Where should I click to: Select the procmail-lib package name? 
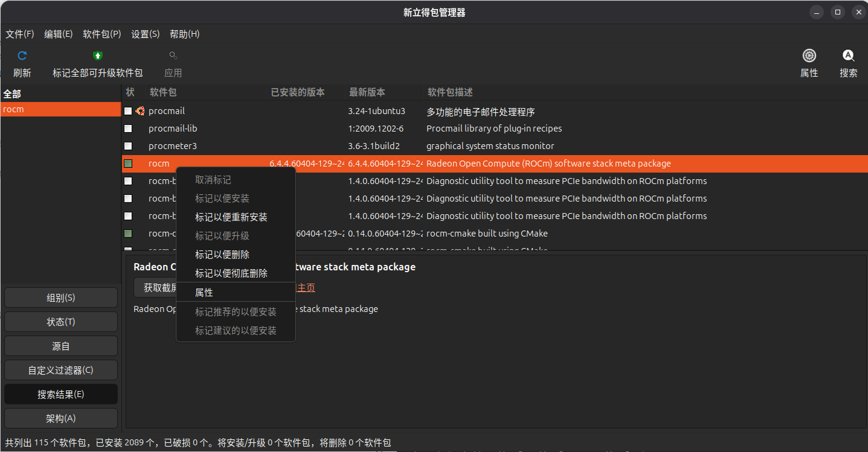(x=173, y=129)
